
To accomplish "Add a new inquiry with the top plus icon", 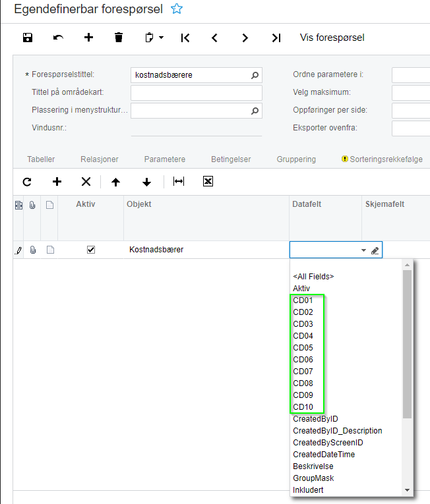I will tap(88, 38).
